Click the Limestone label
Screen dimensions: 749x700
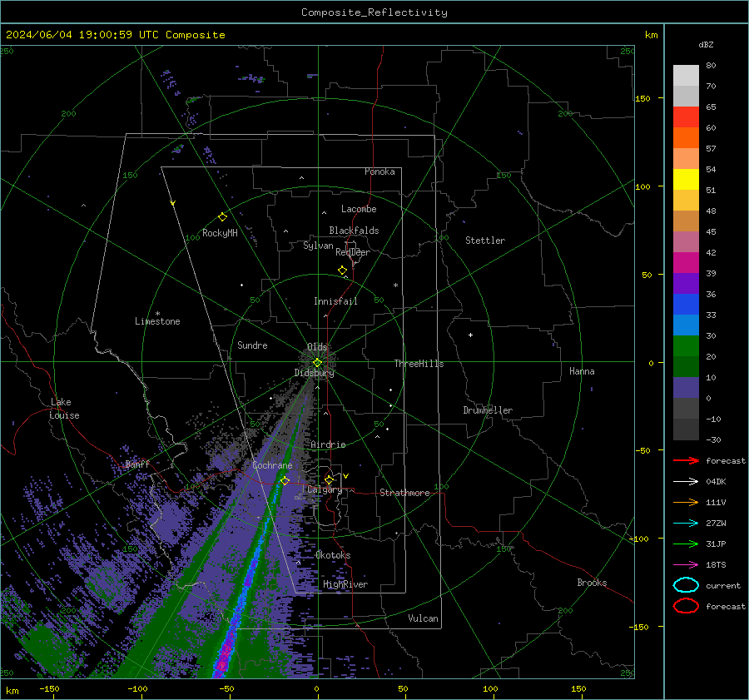tap(157, 321)
